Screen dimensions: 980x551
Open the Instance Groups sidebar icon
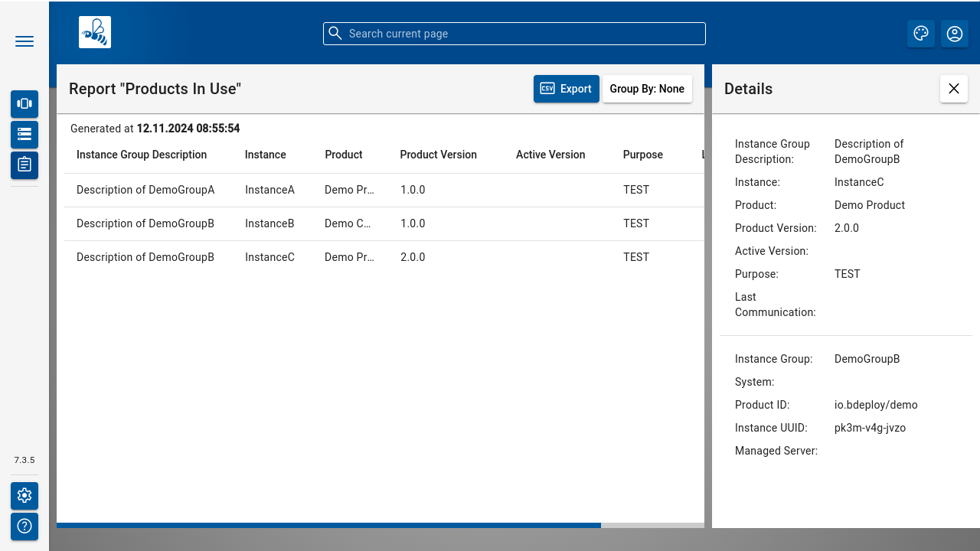tap(24, 104)
